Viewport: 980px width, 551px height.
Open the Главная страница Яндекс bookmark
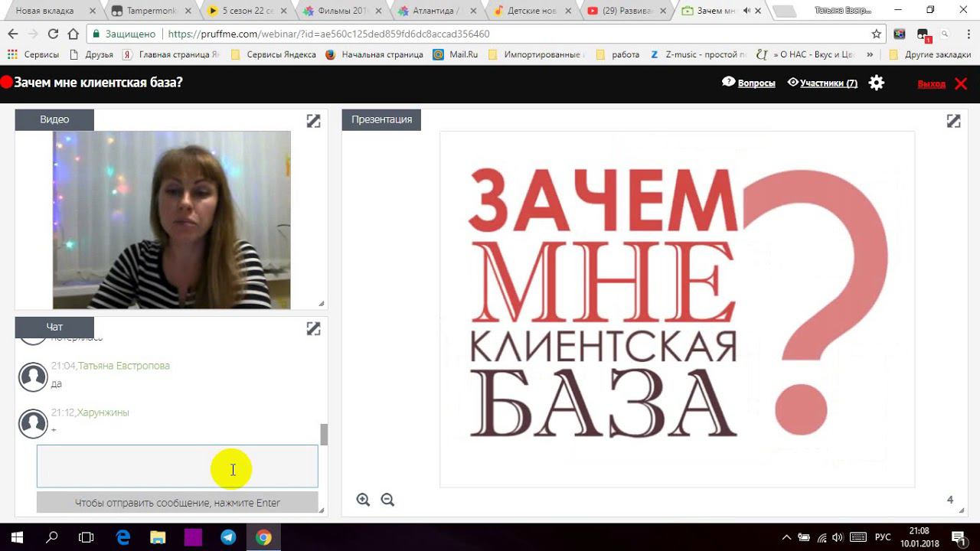(171, 54)
